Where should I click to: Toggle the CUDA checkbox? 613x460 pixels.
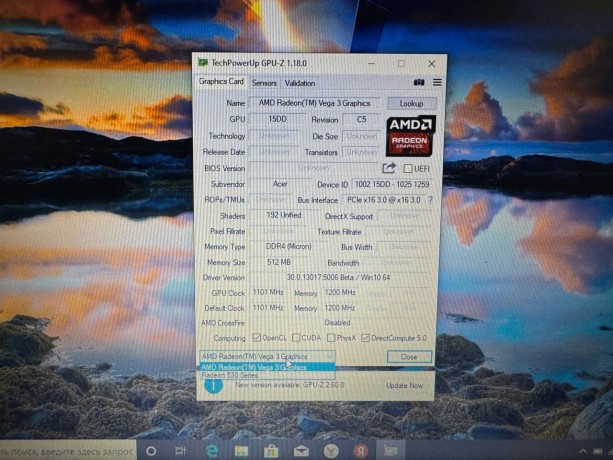(296, 338)
